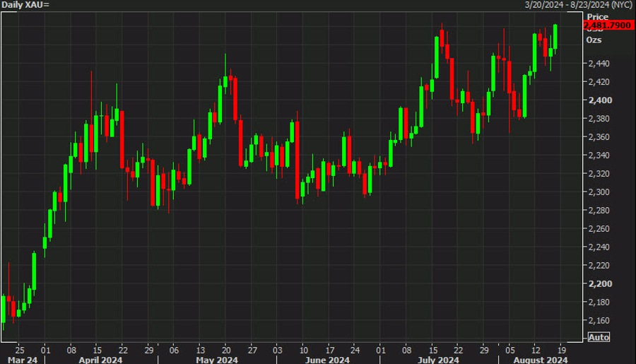Click the May 2024 month label

(217, 360)
